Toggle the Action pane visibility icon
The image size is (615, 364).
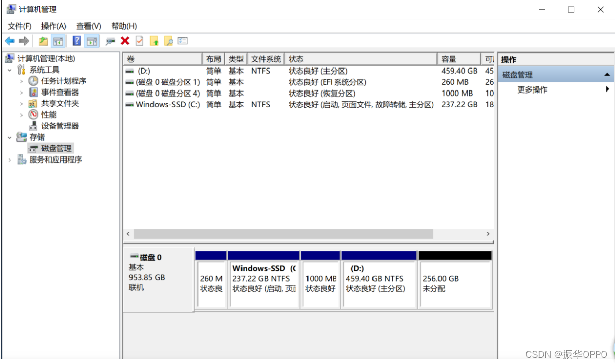point(93,41)
